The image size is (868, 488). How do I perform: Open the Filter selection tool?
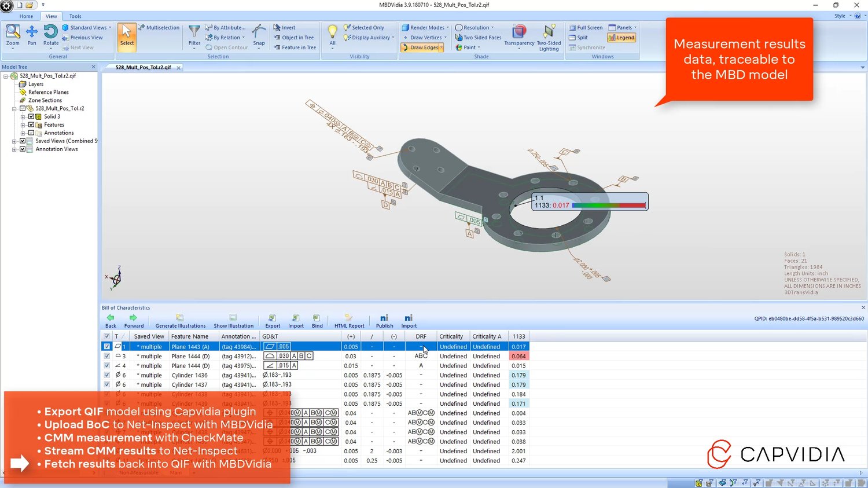tap(194, 35)
